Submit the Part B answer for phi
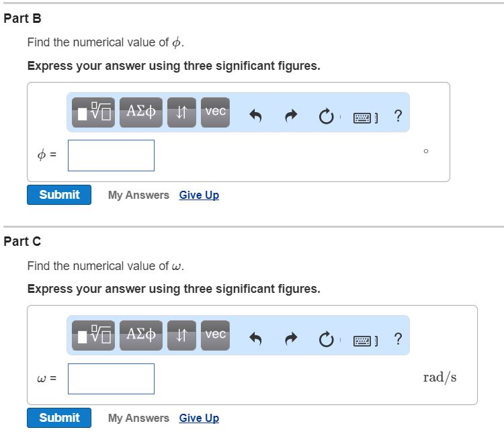Viewport: 504px width, 440px height. pos(59,195)
